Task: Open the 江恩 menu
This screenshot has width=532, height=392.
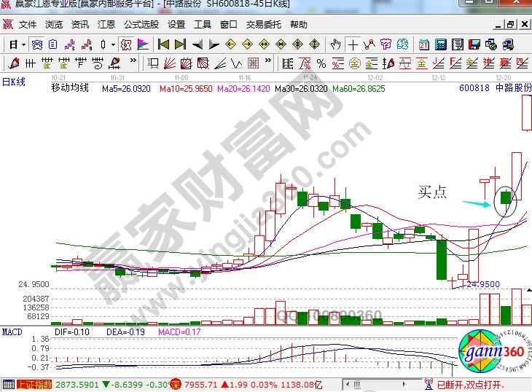Action: point(106,24)
